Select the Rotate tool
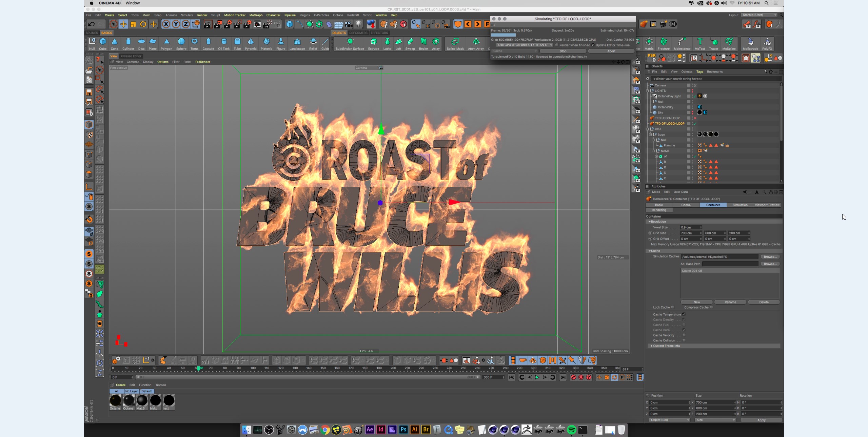The height and width of the screenshot is (437, 868). 143,24
